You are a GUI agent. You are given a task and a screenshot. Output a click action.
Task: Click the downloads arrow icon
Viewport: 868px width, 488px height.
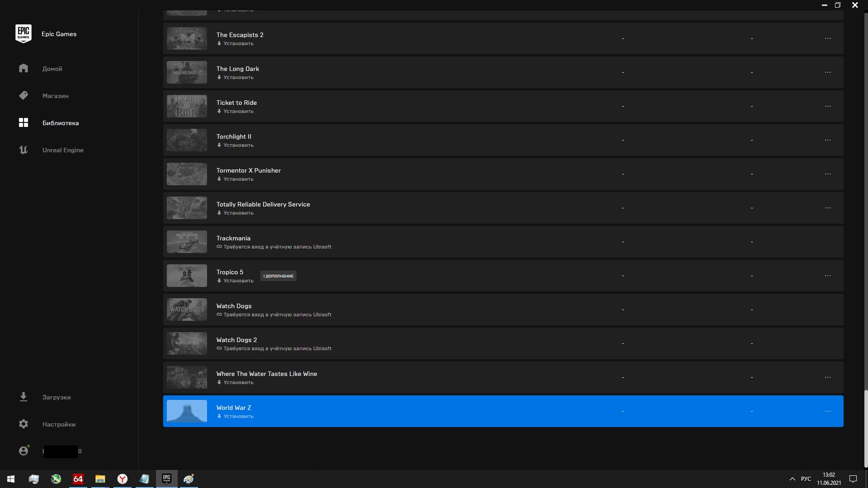tap(24, 397)
